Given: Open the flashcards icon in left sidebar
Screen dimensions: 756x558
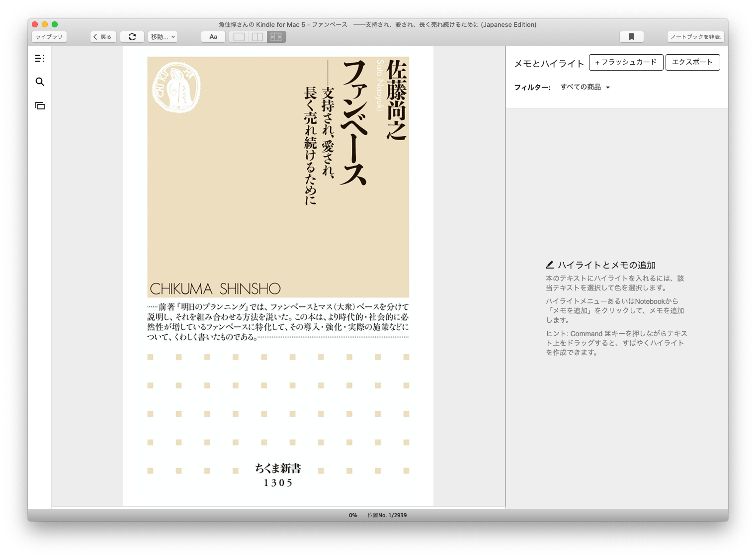Looking at the screenshot, I should click(x=40, y=105).
